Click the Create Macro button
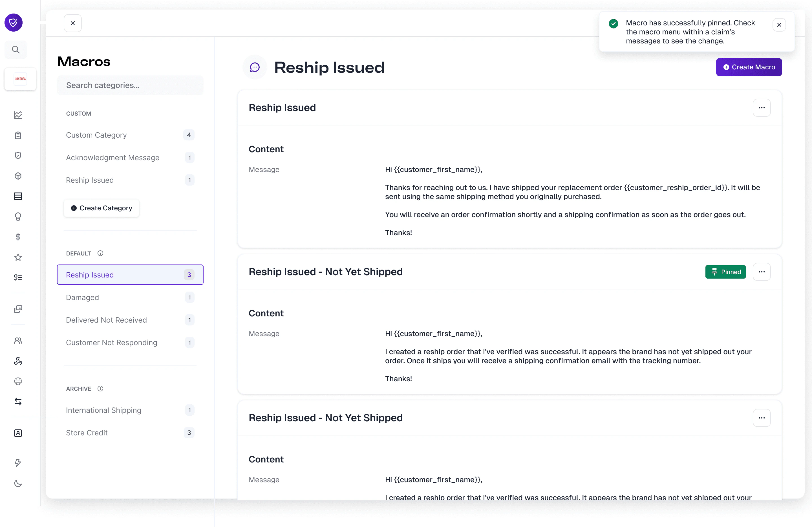The height and width of the screenshot is (529, 812). point(749,67)
